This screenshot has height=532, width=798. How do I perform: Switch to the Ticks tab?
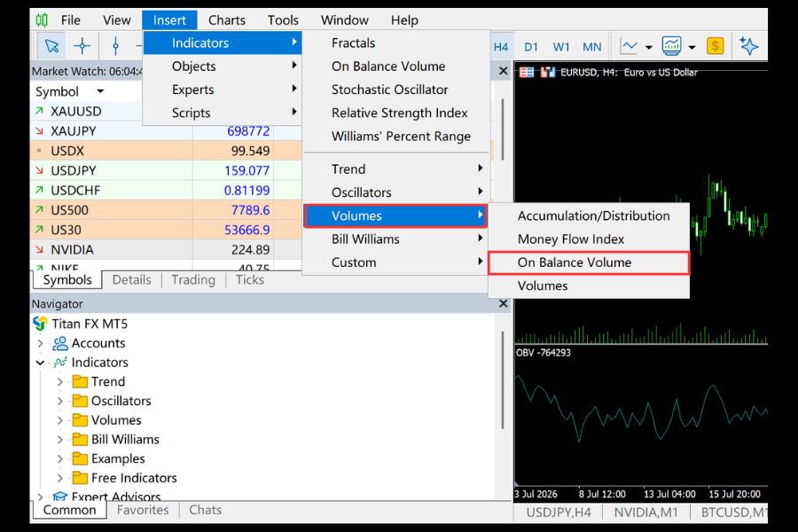249,280
